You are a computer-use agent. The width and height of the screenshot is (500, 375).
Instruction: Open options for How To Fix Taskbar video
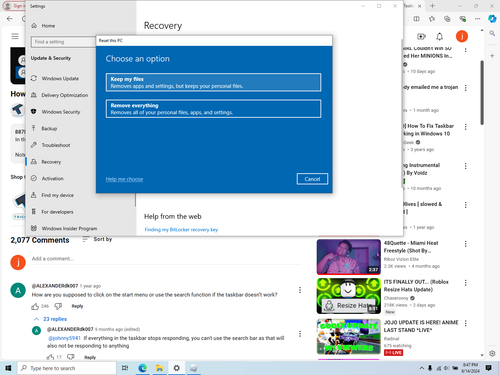coord(466,127)
